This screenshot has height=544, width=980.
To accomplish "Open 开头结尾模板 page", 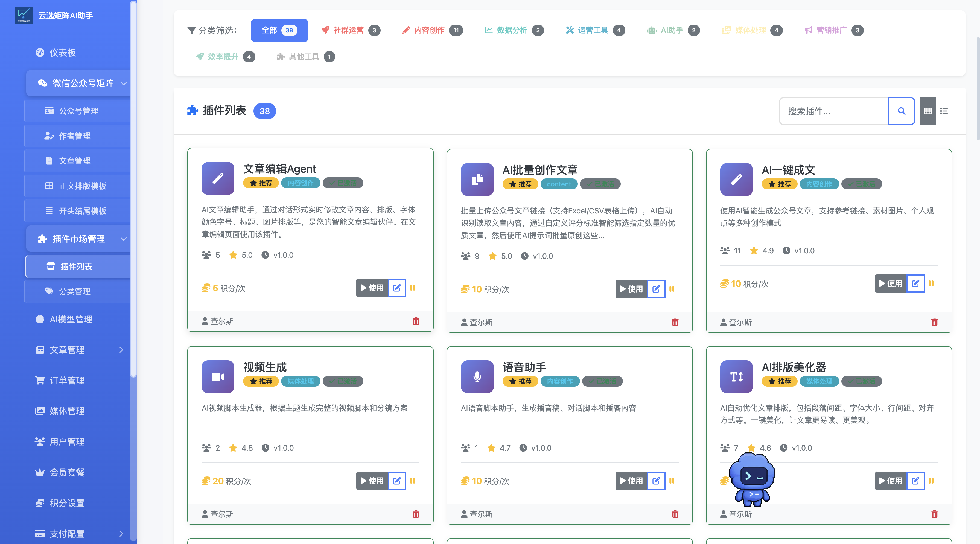I will coord(78,210).
